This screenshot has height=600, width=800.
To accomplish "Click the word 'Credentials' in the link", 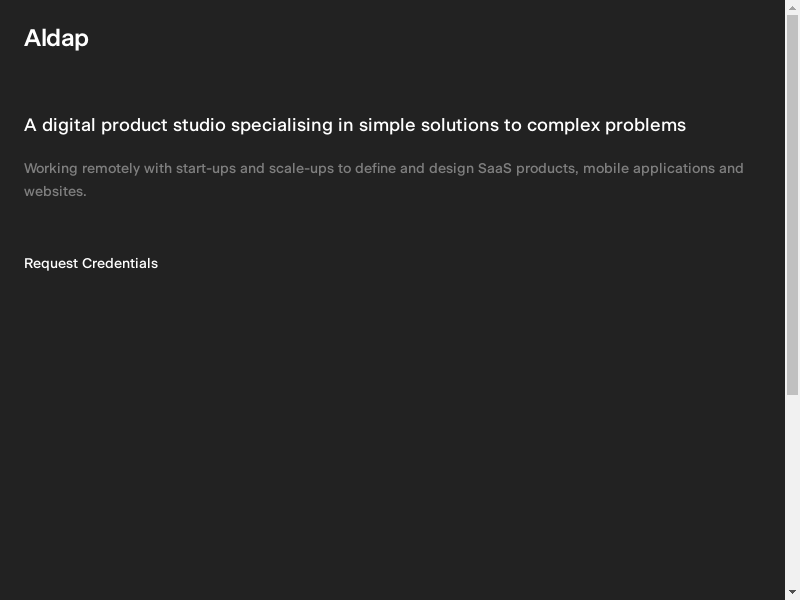I will click(x=120, y=263).
